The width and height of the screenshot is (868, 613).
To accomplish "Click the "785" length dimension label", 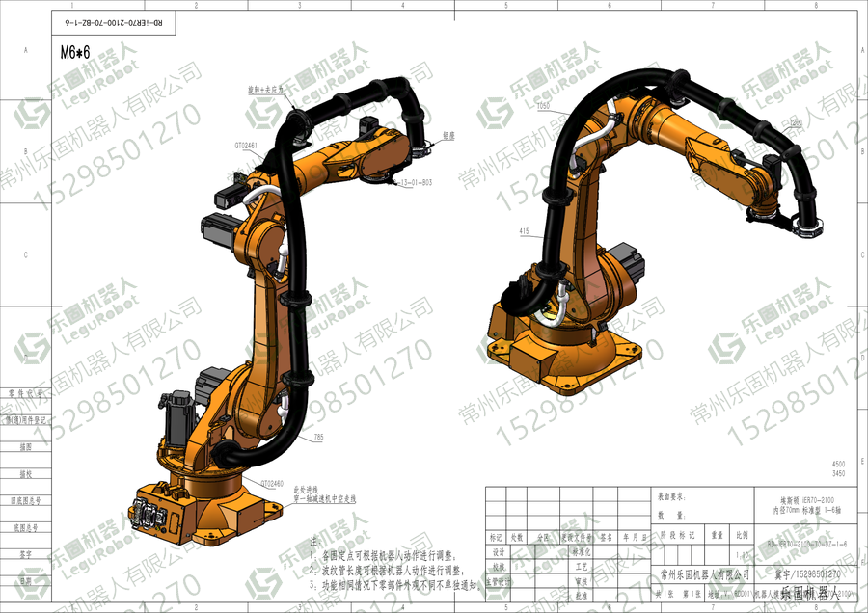I will [x=319, y=437].
